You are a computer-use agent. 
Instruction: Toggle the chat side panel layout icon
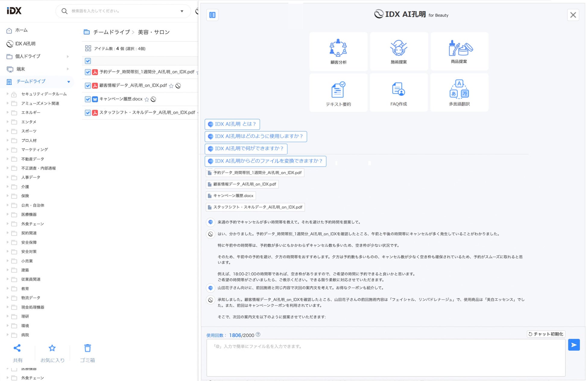(x=212, y=15)
